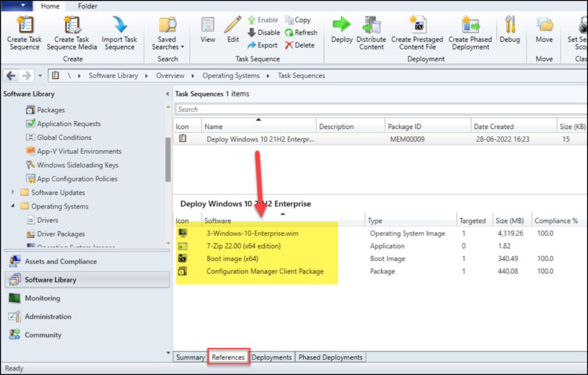The image size is (588, 375).
Task: Click the Import Task Sequence icon
Action: coord(119,25)
